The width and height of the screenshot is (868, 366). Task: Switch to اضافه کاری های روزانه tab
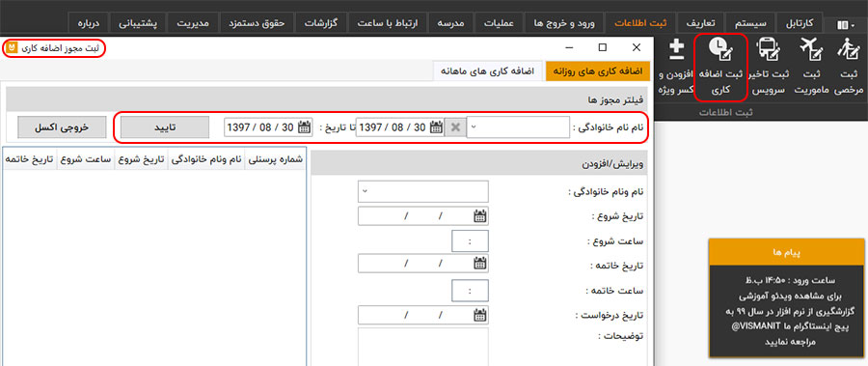coord(598,71)
